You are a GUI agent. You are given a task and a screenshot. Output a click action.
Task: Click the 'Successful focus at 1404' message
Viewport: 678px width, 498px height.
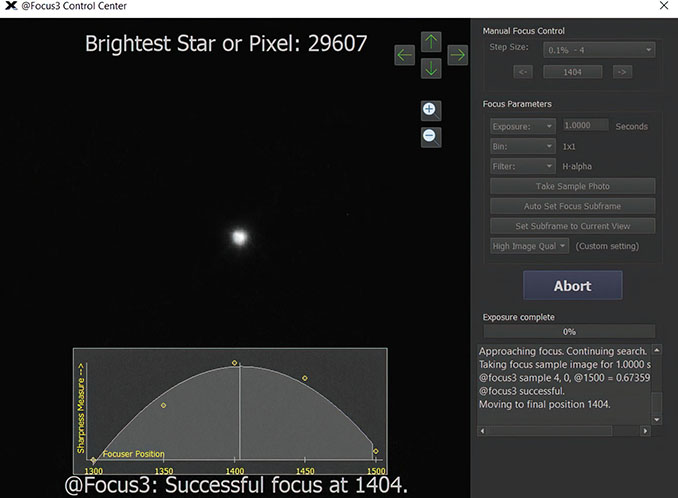coord(236,485)
